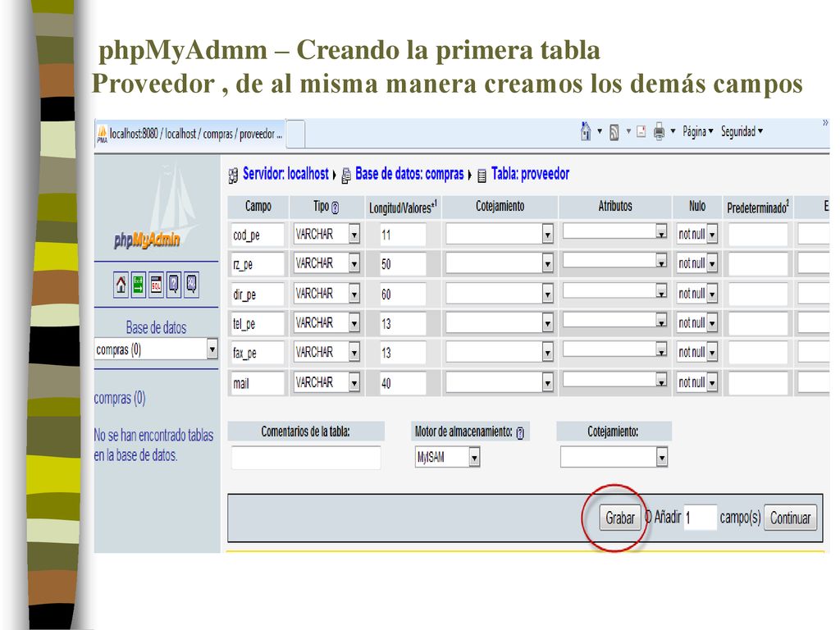840x630 pixels.
Task: Open the Seguridad menu
Action: click(742, 131)
